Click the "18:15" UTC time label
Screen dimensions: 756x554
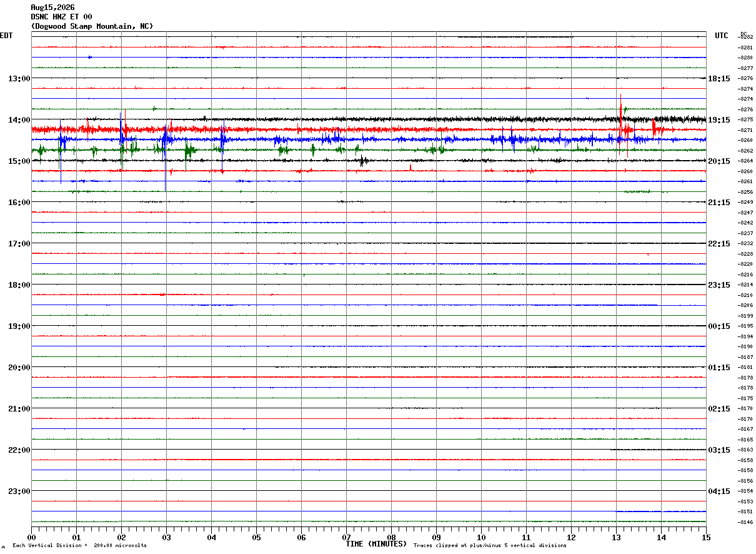click(x=719, y=79)
